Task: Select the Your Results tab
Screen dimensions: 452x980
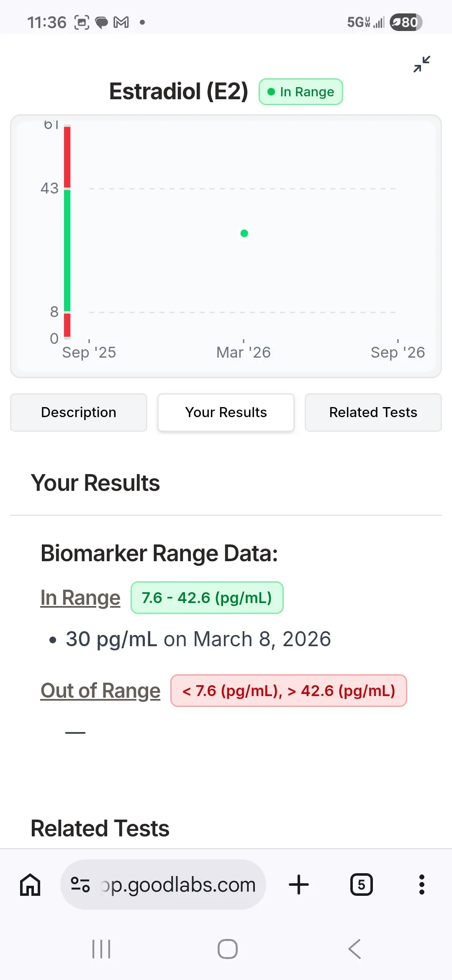Action: pyautogui.click(x=226, y=413)
